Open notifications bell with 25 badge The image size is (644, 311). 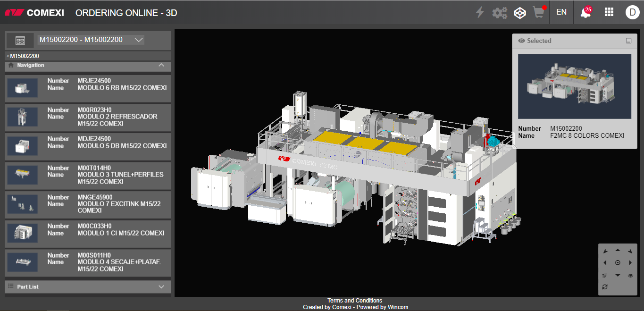click(x=585, y=13)
